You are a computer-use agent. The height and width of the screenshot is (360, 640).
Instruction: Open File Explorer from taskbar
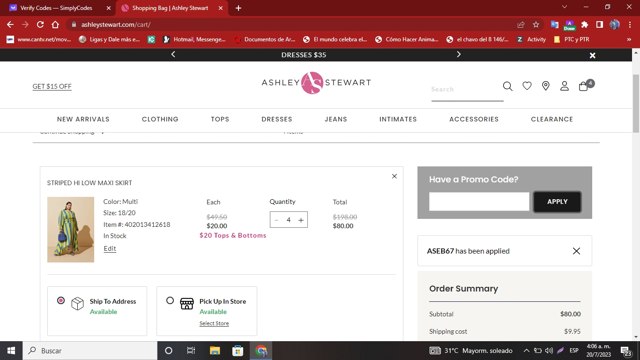click(x=215, y=351)
